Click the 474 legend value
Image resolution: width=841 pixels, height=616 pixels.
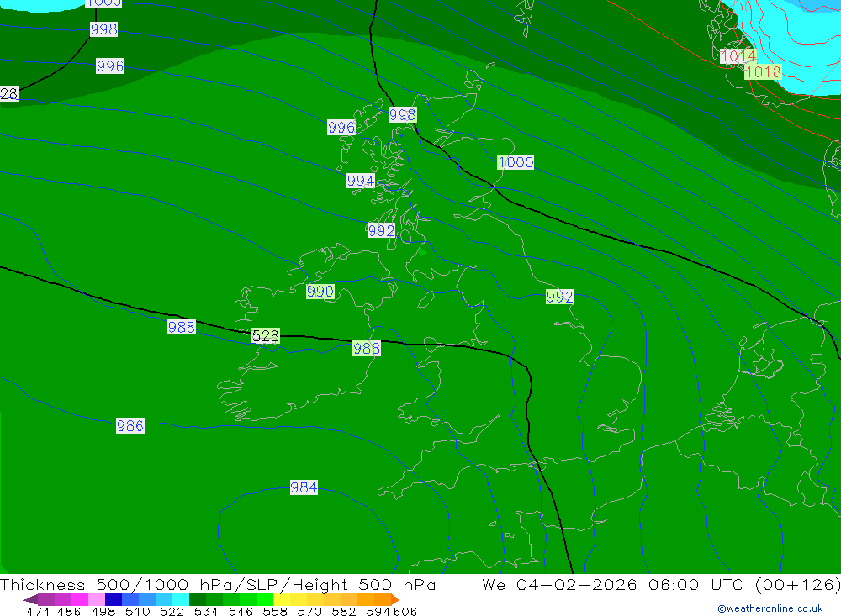[38, 611]
